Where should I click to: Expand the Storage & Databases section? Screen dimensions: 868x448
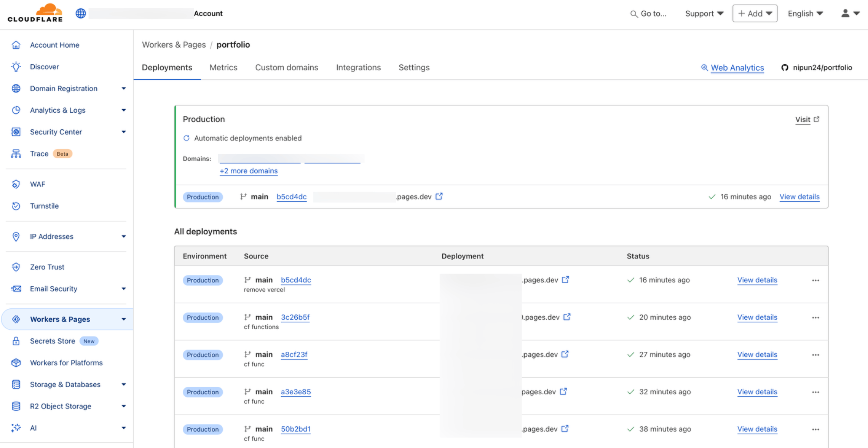pos(124,384)
